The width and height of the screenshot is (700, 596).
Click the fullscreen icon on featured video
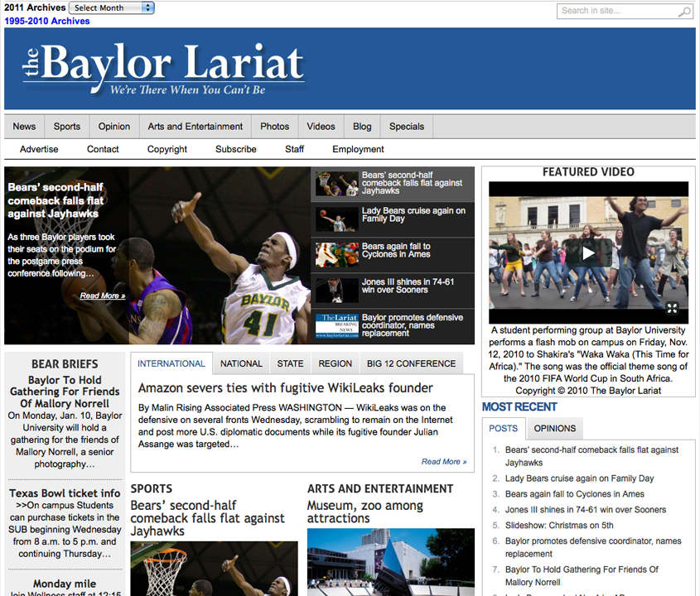672,308
